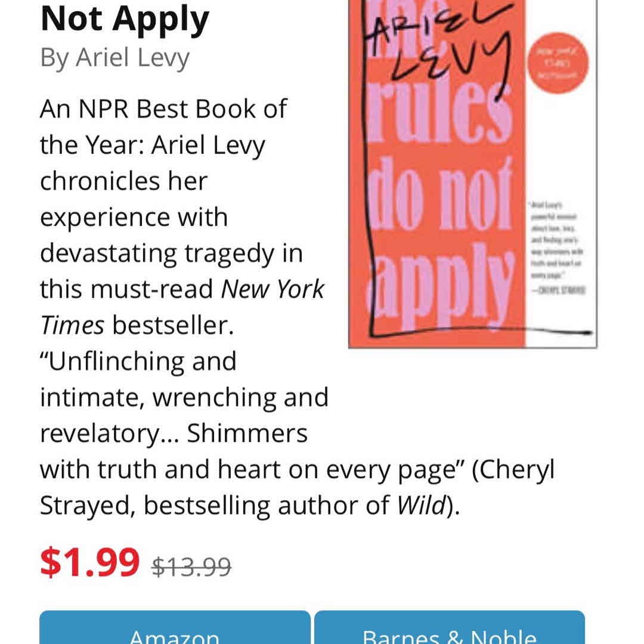Click "(Cheryl" at the end of the quote line
Screen dimensions: 644x644
[x=513, y=469]
